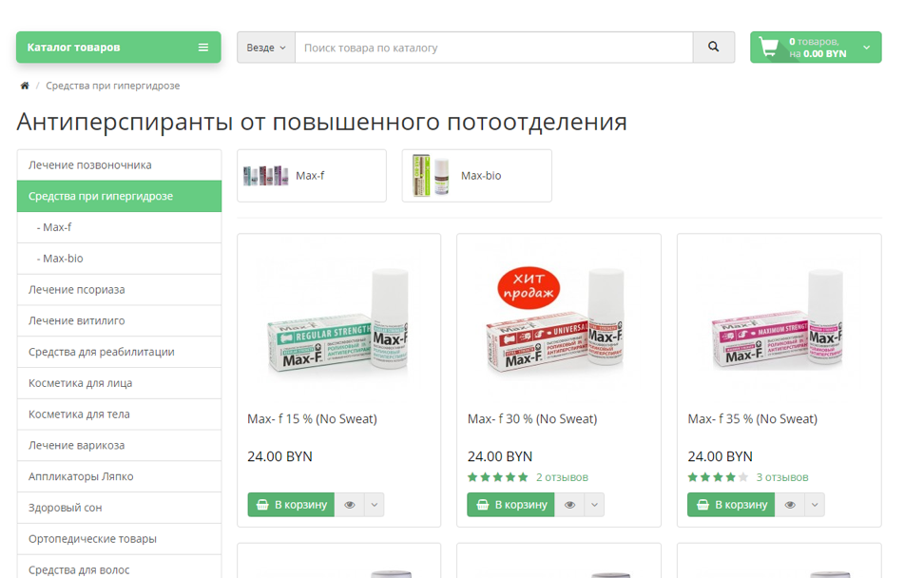The width and height of the screenshot is (924, 578).
Task: Select Ортопедические товары in sidebar
Action: tap(119, 539)
